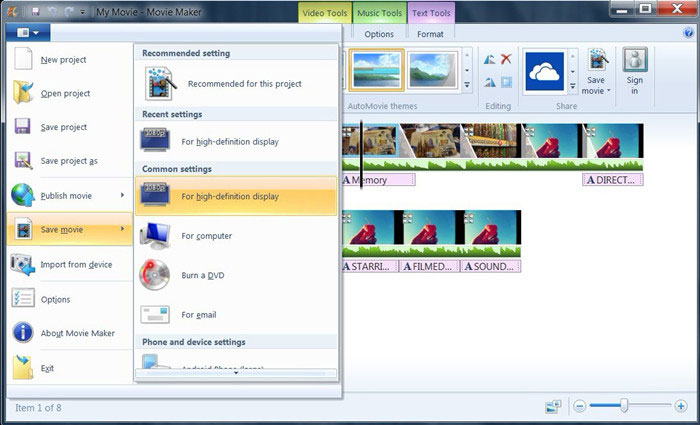Open the Save movie ribbon dropdown
This screenshot has width=700, height=425.
click(x=596, y=71)
